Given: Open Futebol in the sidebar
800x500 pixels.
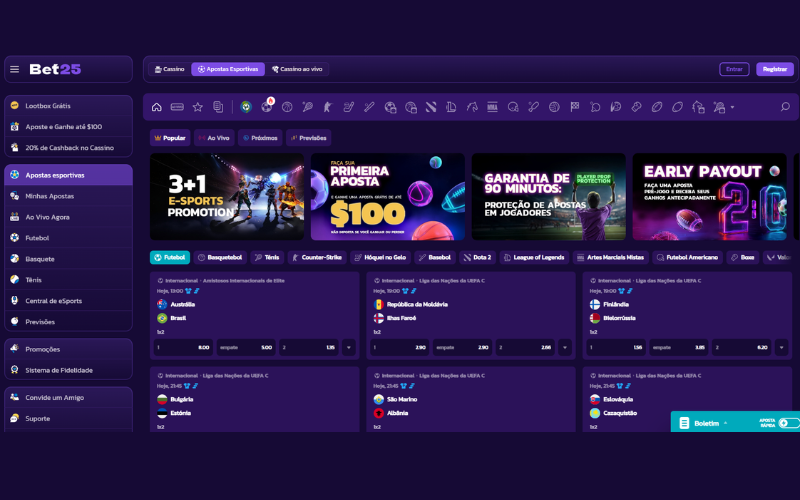Looking at the screenshot, I should (x=68, y=238).
